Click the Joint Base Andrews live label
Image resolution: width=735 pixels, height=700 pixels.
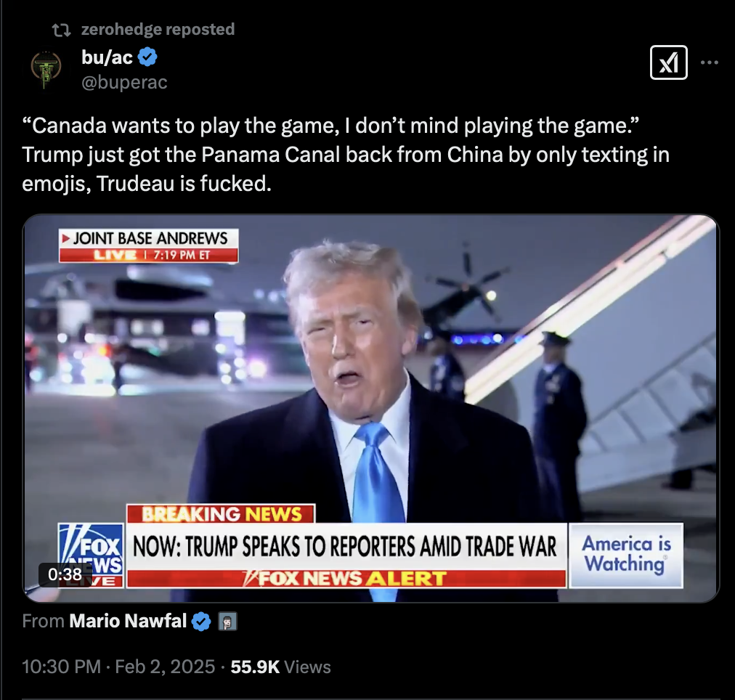pyautogui.click(x=149, y=245)
